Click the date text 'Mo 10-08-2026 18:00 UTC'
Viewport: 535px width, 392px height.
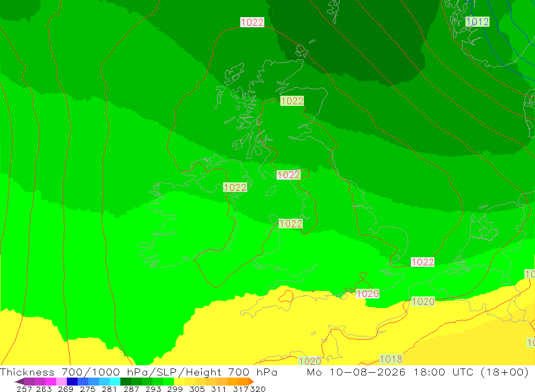(x=391, y=372)
